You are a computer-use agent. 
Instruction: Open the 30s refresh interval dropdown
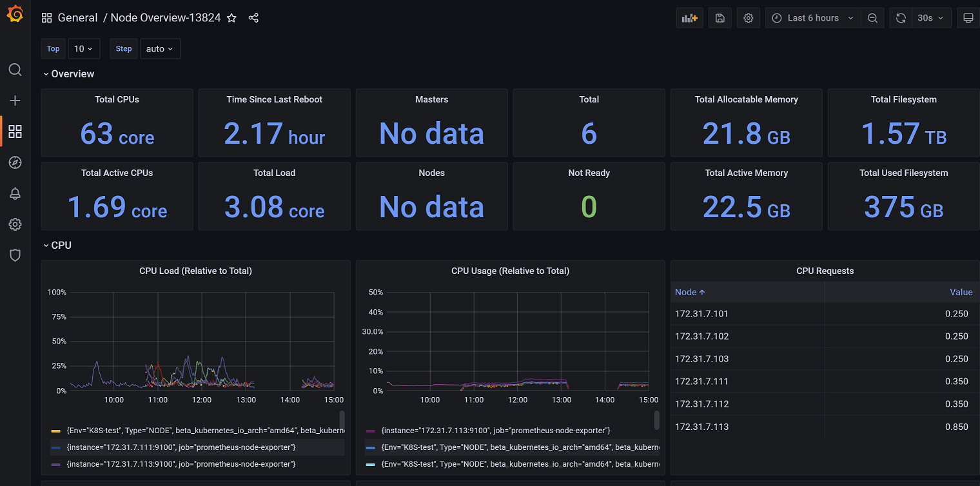click(929, 18)
